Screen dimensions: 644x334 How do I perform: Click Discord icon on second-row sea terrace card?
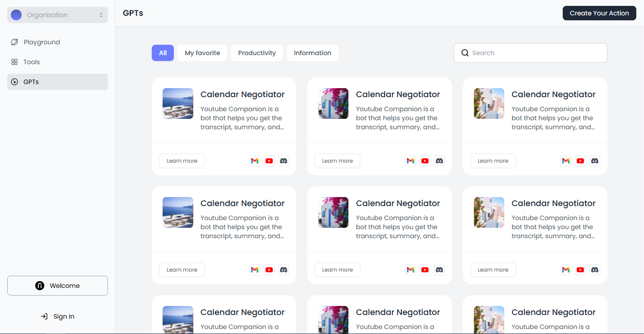coord(284,270)
